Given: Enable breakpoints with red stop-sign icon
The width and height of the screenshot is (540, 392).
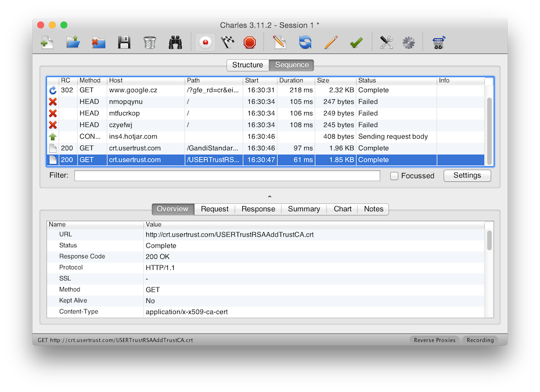Looking at the screenshot, I should pyautogui.click(x=250, y=42).
